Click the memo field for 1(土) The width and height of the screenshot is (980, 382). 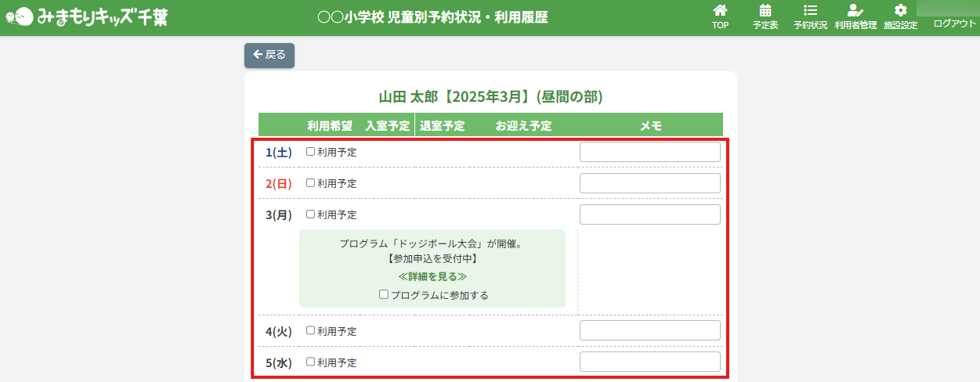coord(649,152)
